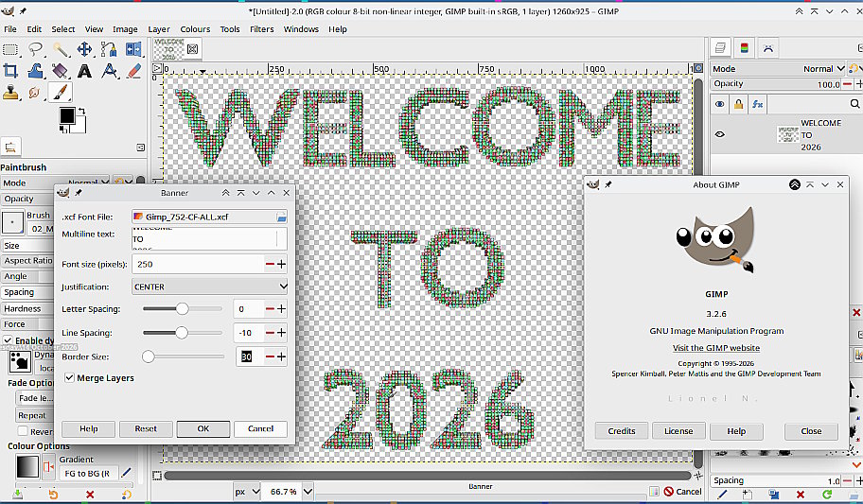Select the Move tool
Screen dimensions: 863x504
pyautogui.click(x=84, y=49)
